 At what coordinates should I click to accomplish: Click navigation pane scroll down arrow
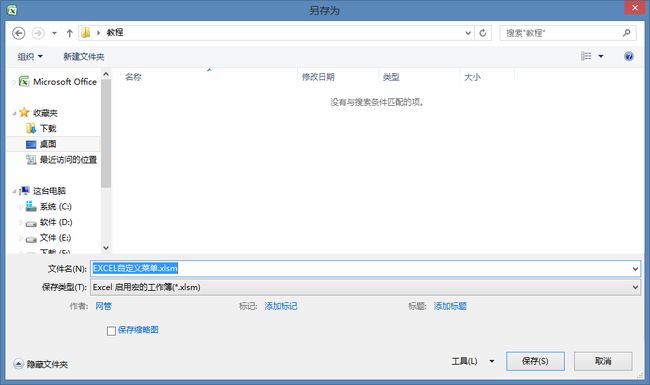tap(106, 247)
